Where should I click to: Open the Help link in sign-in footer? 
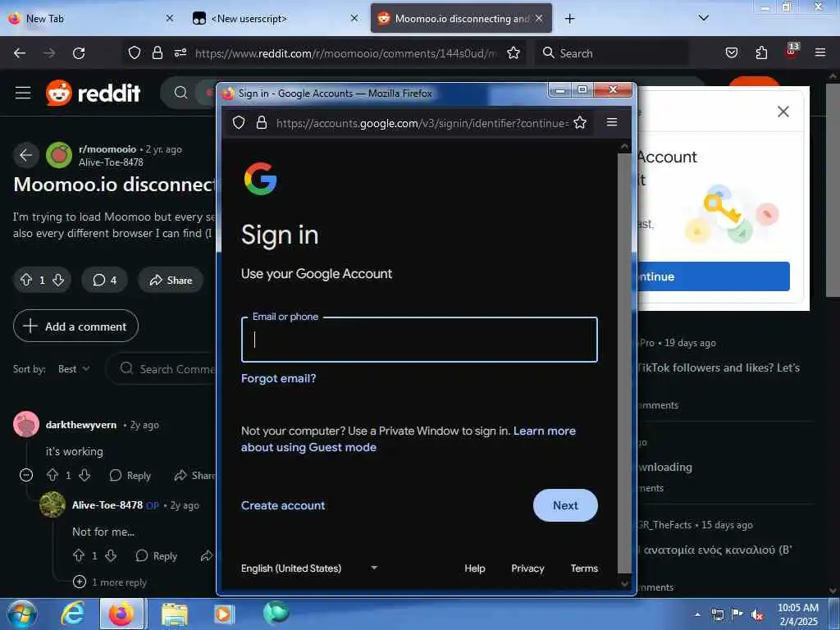pyautogui.click(x=475, y=568)
